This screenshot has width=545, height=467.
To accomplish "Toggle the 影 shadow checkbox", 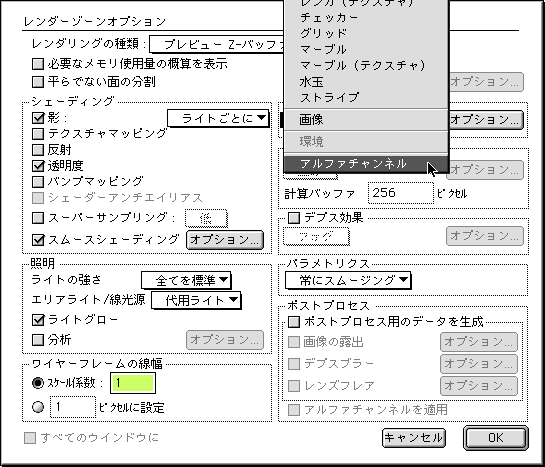I will point(38,118).
